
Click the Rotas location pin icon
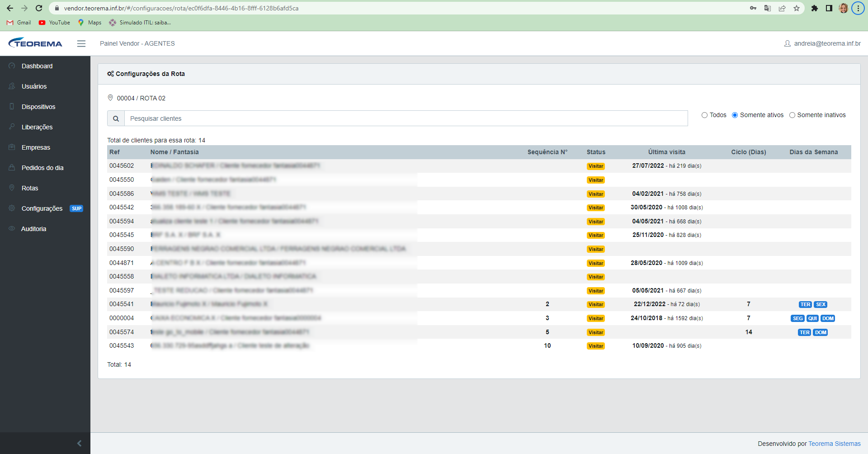[12, 188]
